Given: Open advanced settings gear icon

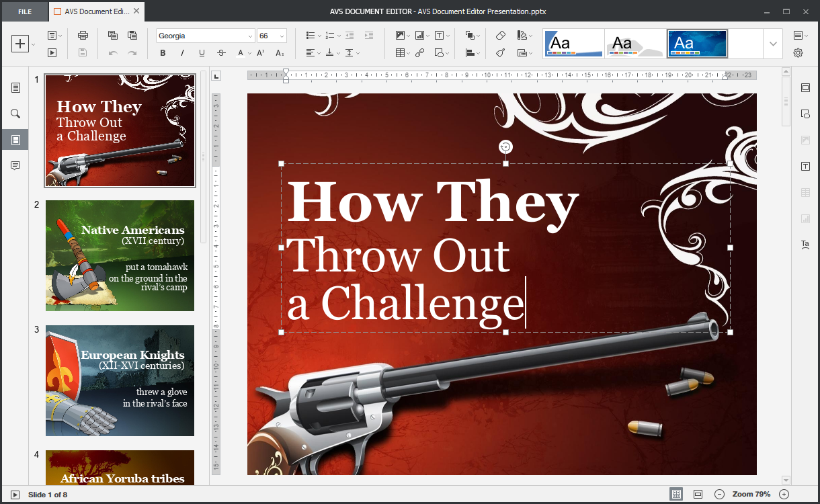Looking at the screenshot, I should pyautogui.click(x=798, y=53).
